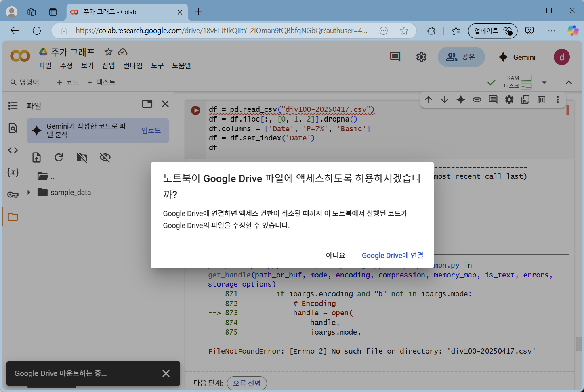584x392 pixels.
Task: Collapse the header chevron
Action: tap(569, 82)
